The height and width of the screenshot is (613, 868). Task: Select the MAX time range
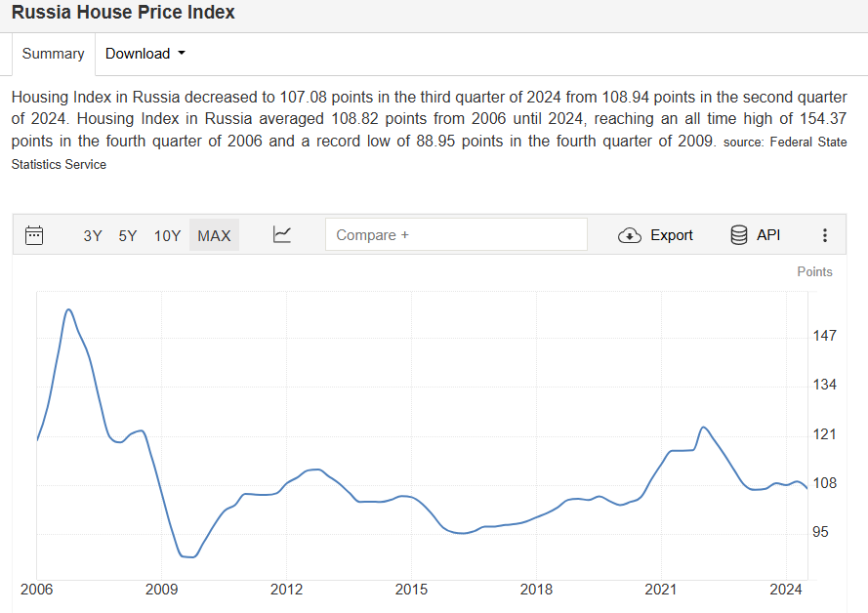click(x=214, y=235)
